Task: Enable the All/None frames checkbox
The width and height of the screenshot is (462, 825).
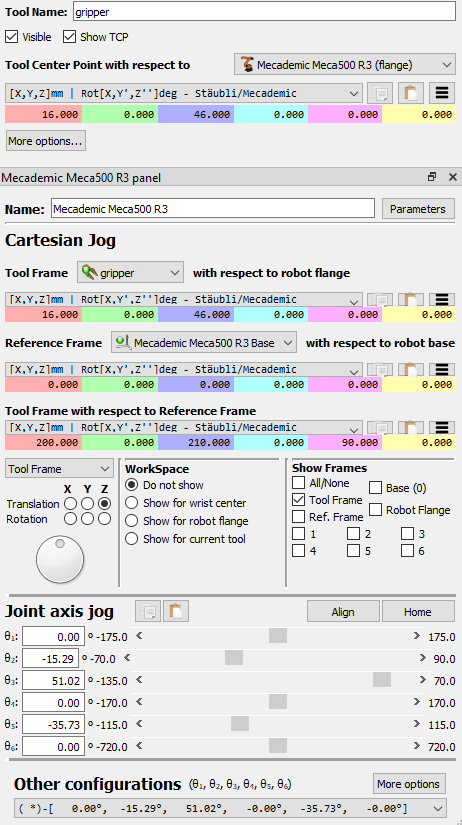Action: [298, 482]
